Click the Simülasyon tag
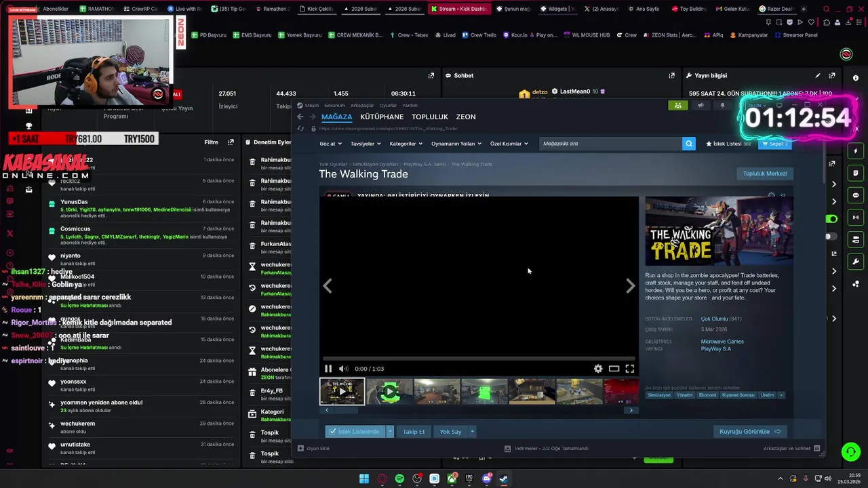 [659, 395]
